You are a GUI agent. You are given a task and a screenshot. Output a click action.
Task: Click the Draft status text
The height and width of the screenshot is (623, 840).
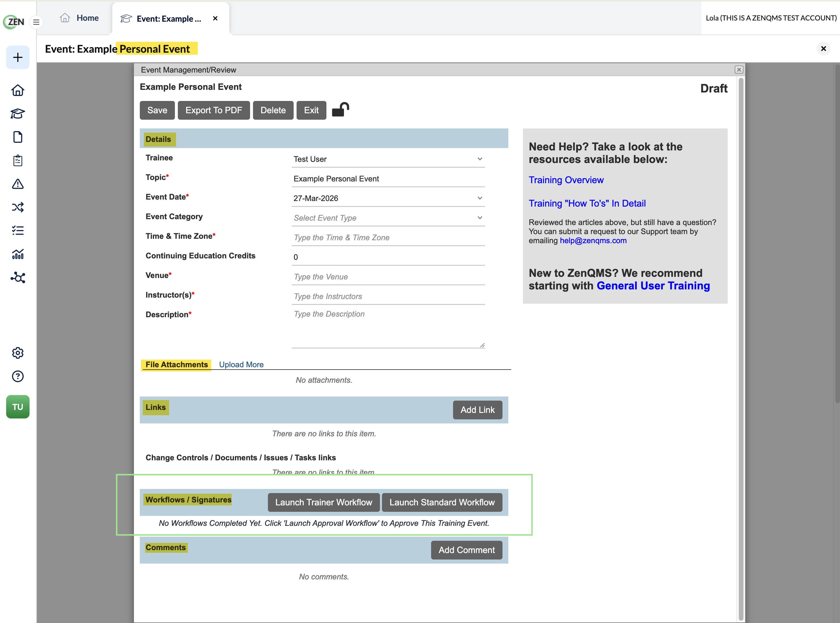(714, 89)
